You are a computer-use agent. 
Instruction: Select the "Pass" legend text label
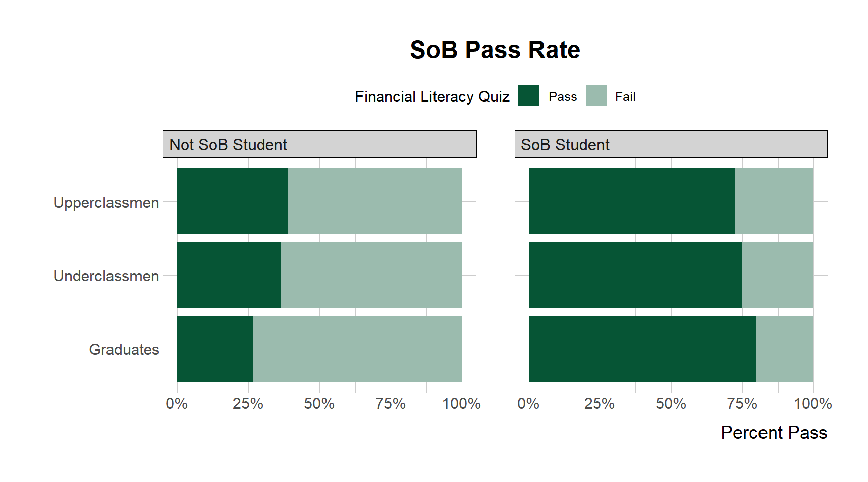(562, 97)
